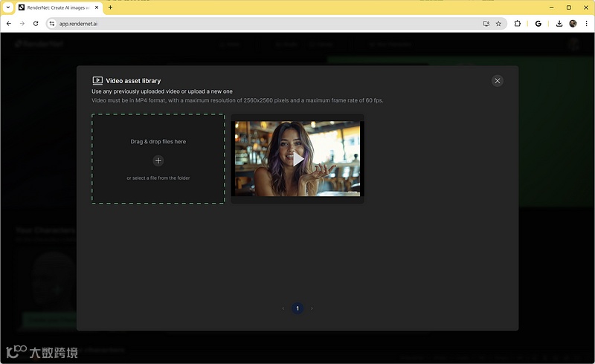Click the install app icon in address bar
The image size is (595, 364).
[486, 24]
